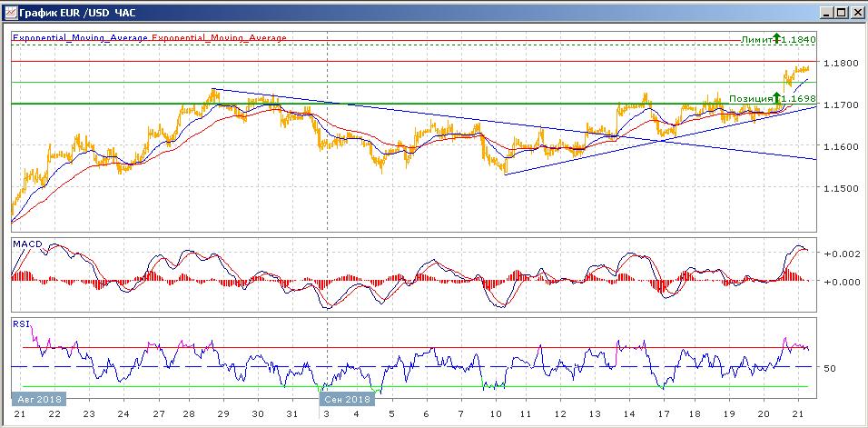Close the EUR/USD chart window
The image size is (868, 428).
(x=855, y=12)
